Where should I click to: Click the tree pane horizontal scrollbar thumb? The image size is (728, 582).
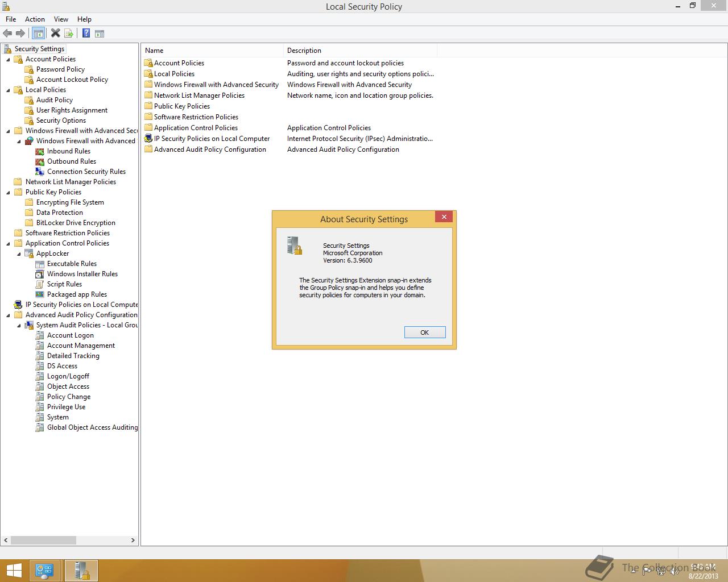43,540
